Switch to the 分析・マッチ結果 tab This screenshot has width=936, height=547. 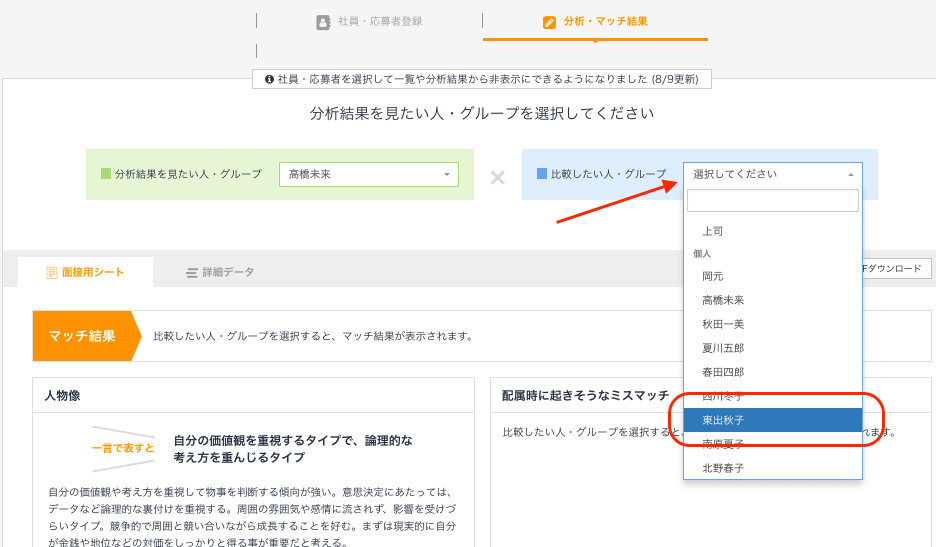(595, 21)
